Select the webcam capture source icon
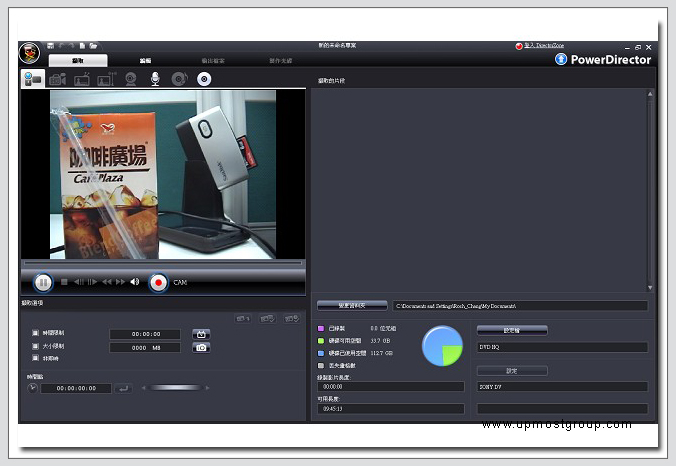 pos(131,79)
